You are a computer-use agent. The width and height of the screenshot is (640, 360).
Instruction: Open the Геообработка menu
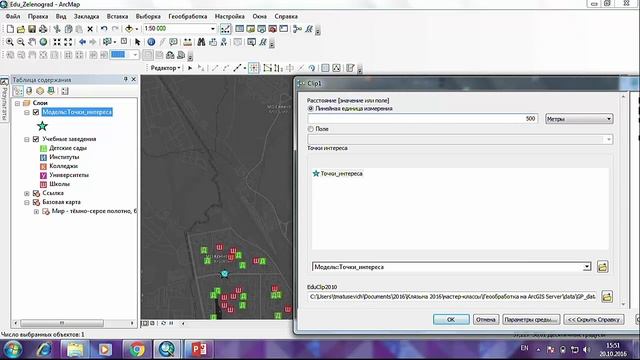coord(187,16)
